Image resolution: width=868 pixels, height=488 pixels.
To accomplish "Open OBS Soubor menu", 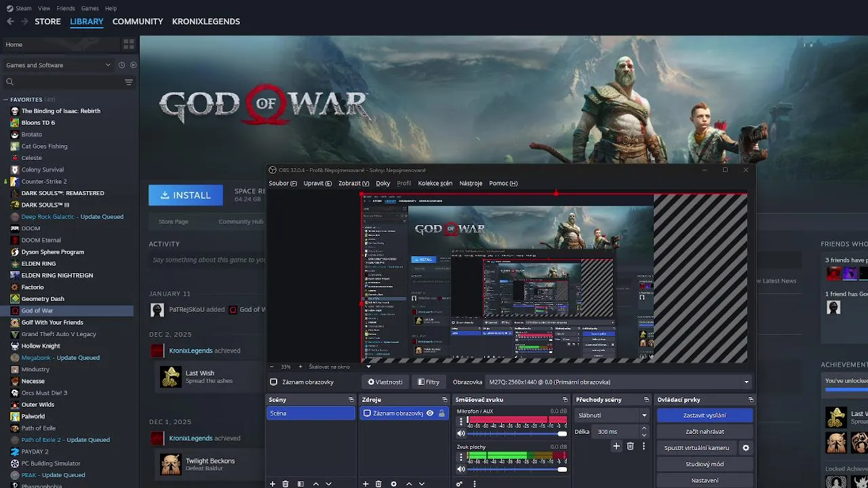I will (x=283, y=183).
